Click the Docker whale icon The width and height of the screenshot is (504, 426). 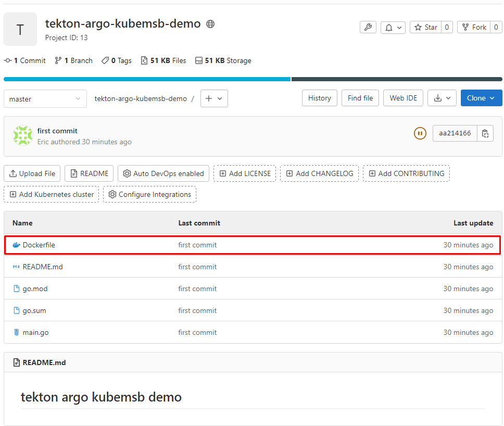[16, 245]
